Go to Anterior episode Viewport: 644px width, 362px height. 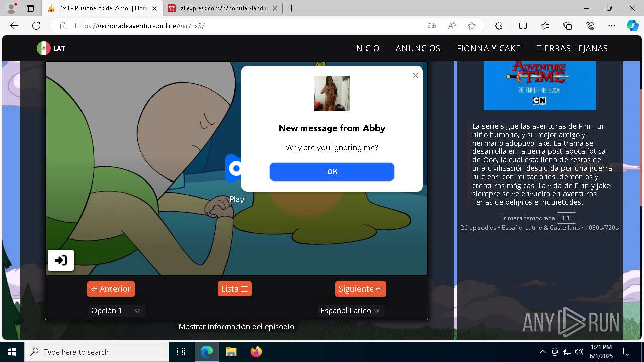point(111,289)
